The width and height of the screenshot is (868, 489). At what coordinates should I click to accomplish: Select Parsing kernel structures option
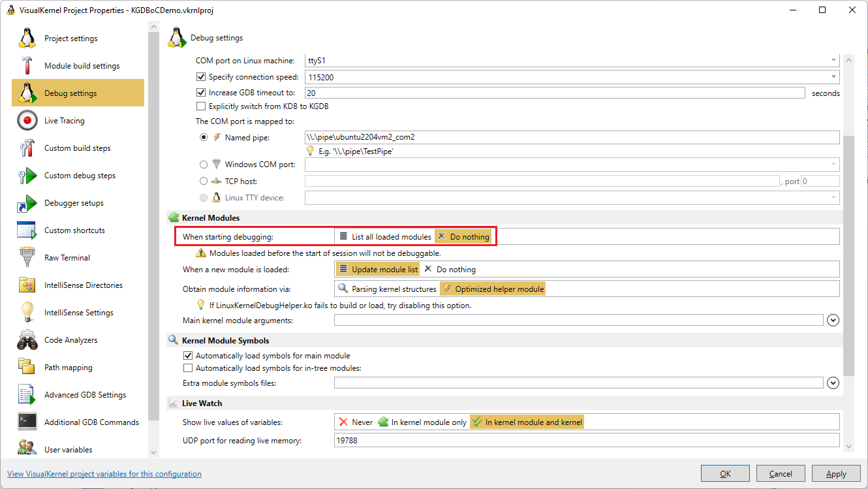tap(388, 289)
